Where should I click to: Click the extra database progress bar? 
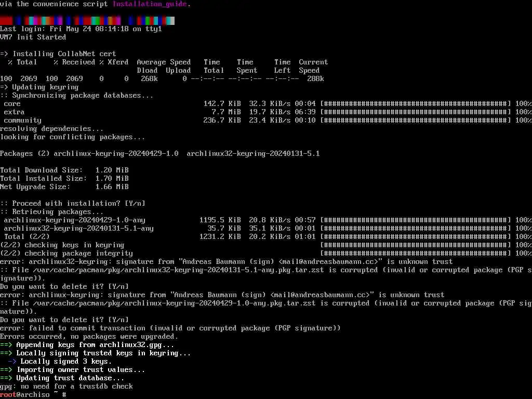click(416, 112)
